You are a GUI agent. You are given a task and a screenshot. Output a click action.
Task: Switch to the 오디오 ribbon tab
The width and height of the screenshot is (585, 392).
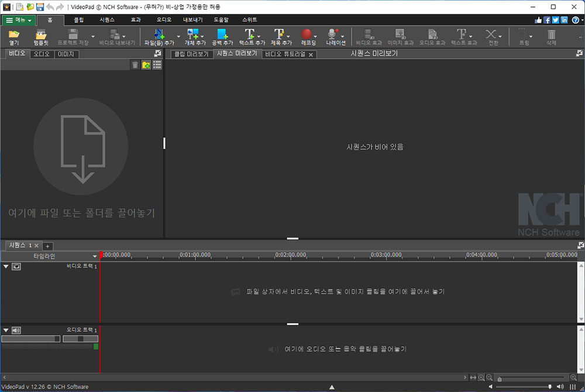[164, 20]
